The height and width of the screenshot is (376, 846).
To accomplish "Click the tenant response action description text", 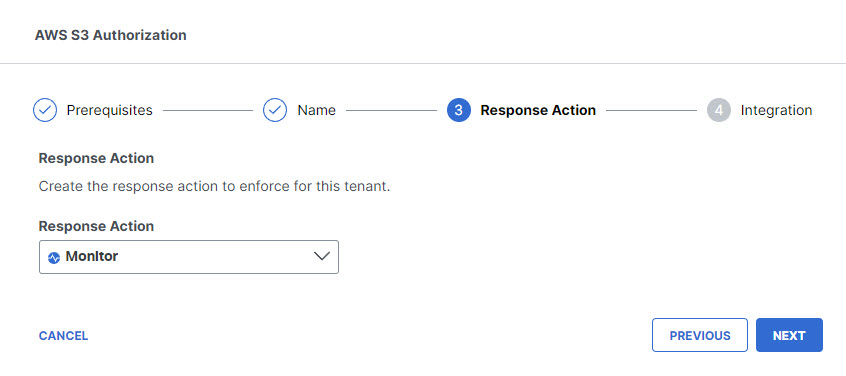I will pyautogui.click(x=214, y=188).
